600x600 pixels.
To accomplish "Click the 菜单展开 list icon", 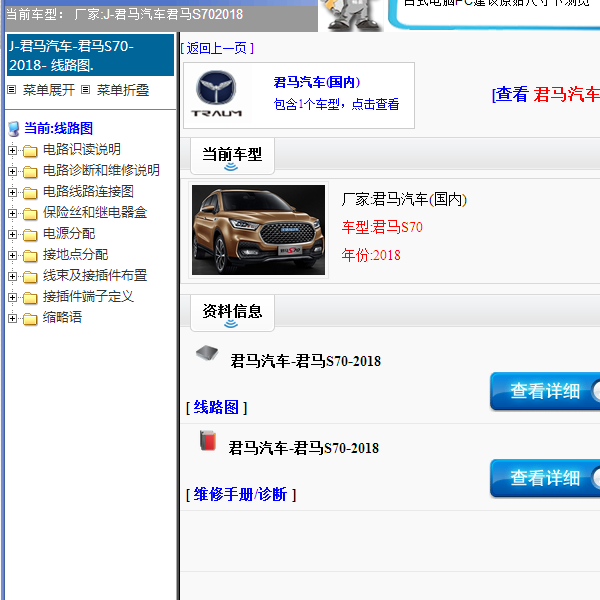I will (x=11, y=90).
